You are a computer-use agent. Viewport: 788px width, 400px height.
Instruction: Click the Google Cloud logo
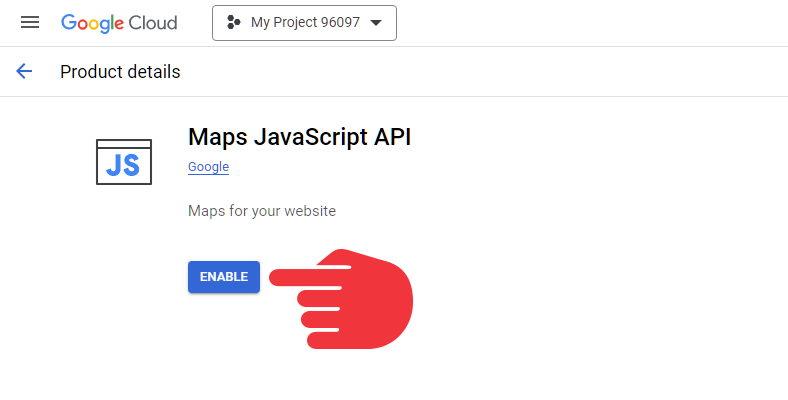coord(119,23)
